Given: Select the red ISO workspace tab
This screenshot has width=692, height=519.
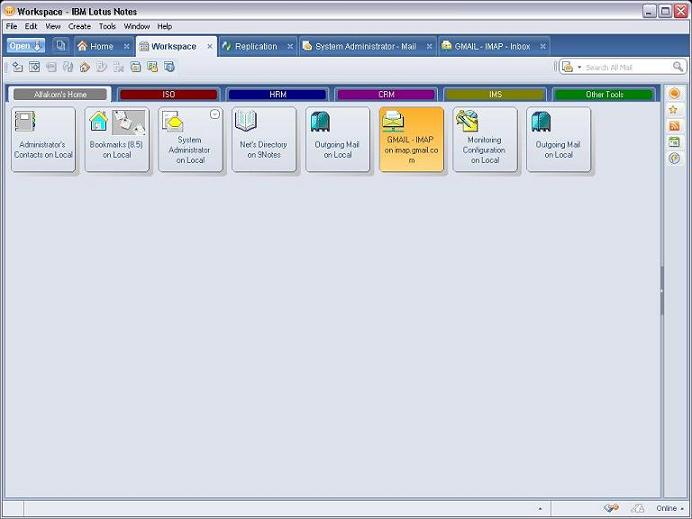Looking at the screenshot, I should pyautogui.click(x=169, y=94).
